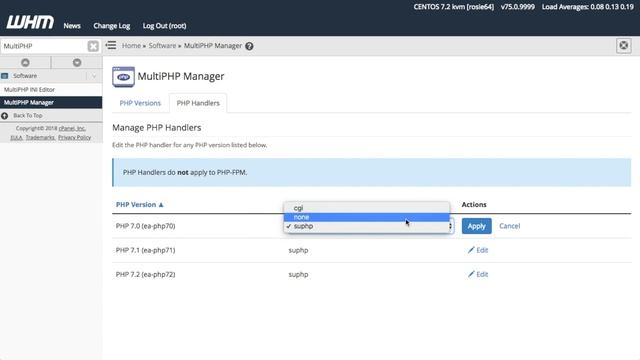The width and height of the screenshot is (640, 360).
Task: Clear the search field with the X icon
Action: pos(93,46)
